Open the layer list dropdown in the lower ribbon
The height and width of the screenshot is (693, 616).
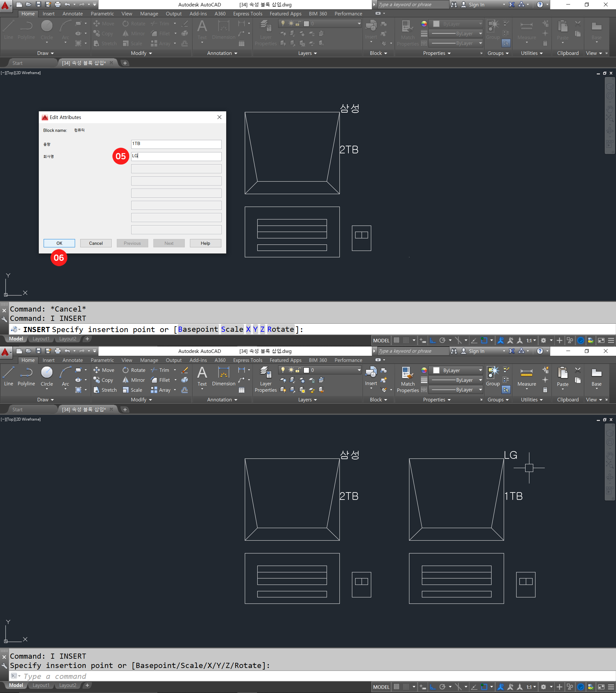359,370
